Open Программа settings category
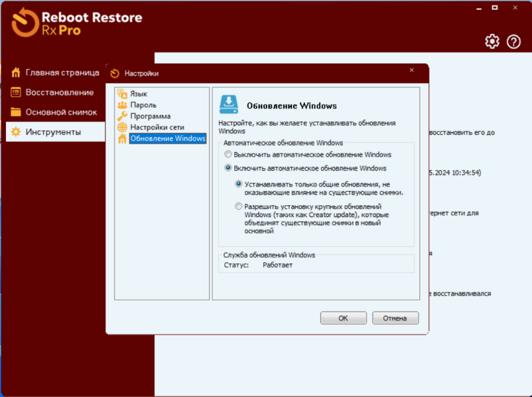The width and height of the screenshot is (532, 397). [x=150, y=116]
